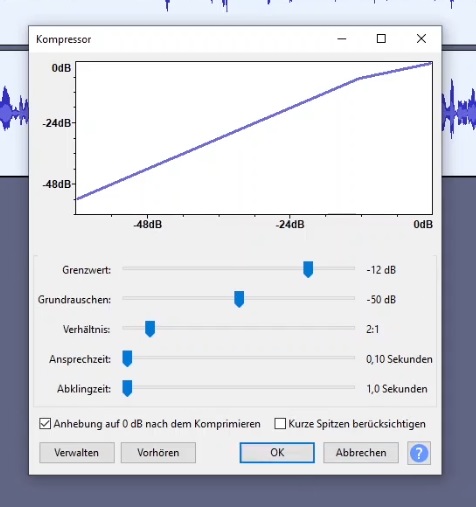Click the compression curve graph

pos(254,138)
